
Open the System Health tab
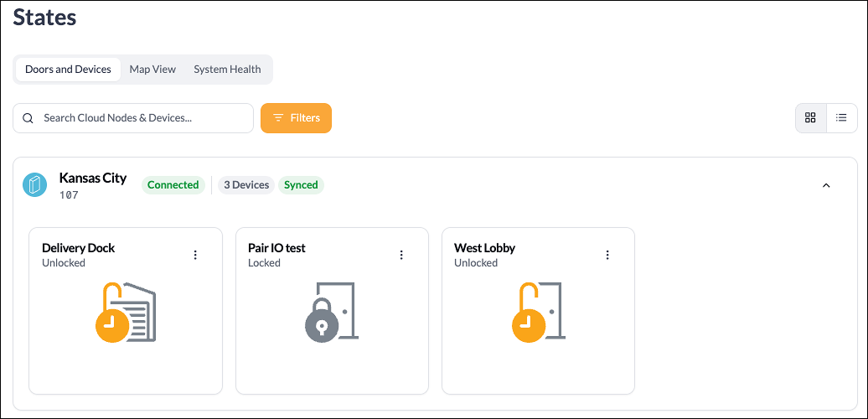click(227, 70)
